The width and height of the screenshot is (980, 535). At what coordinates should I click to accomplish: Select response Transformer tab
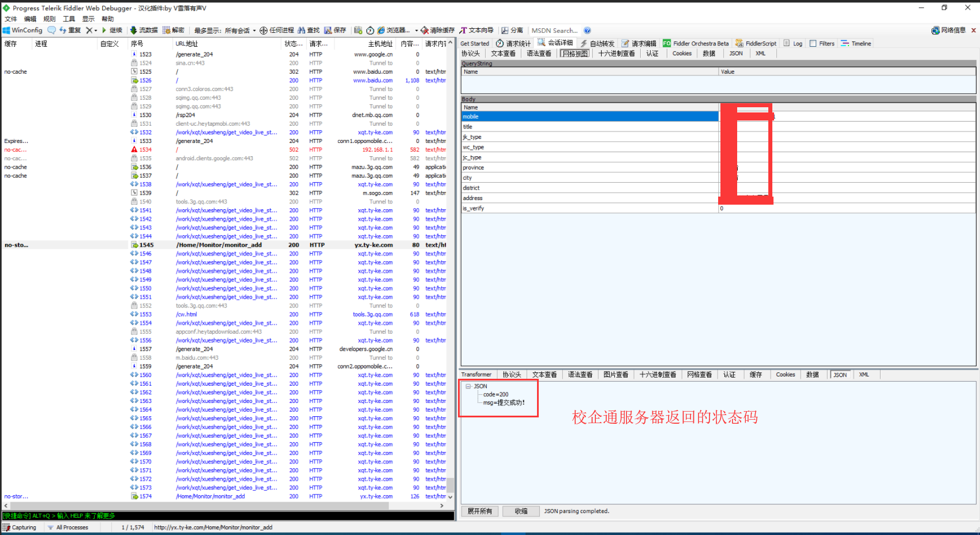click(x=476, y=375)
